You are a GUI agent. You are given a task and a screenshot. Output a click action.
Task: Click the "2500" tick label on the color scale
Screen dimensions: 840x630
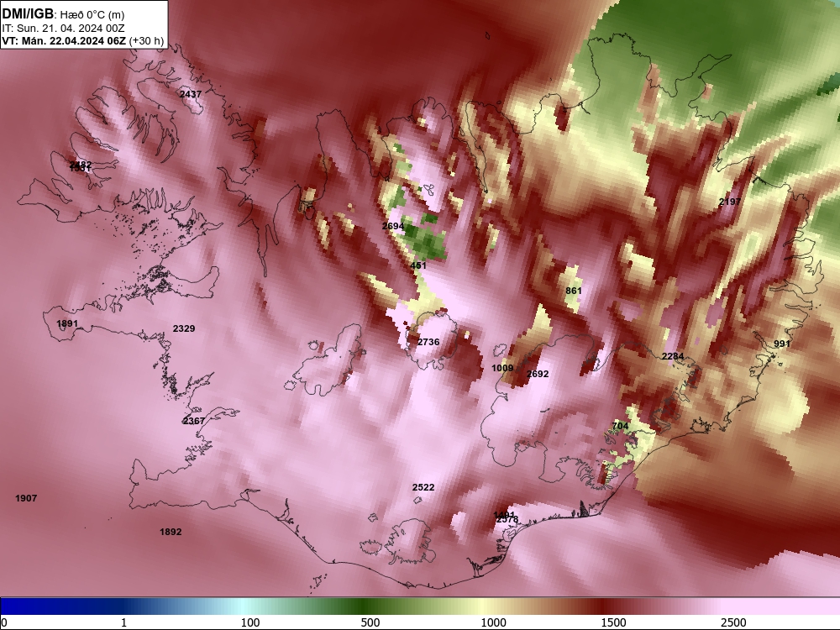pyautogui.click(x=733, y=622)
